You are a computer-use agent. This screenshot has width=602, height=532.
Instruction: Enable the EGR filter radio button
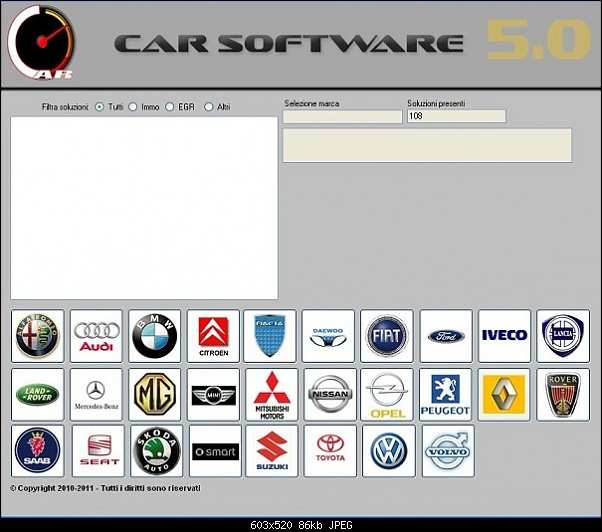(x=170, y=107)
